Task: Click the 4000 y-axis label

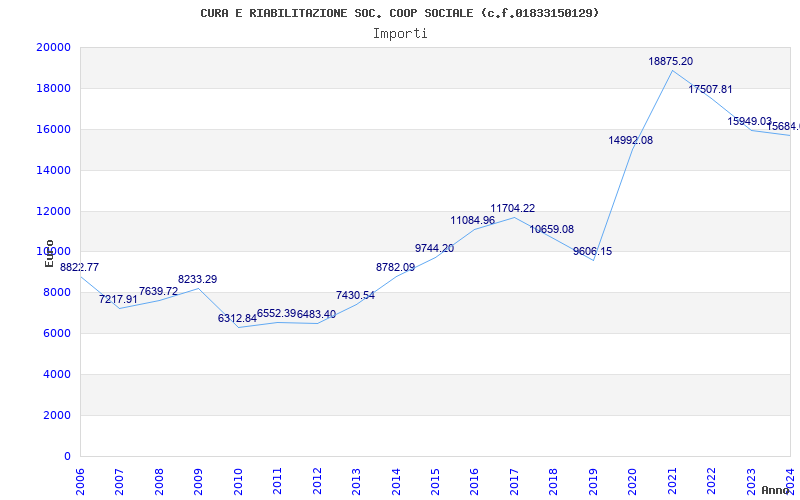Action: [x=57, y=374]
